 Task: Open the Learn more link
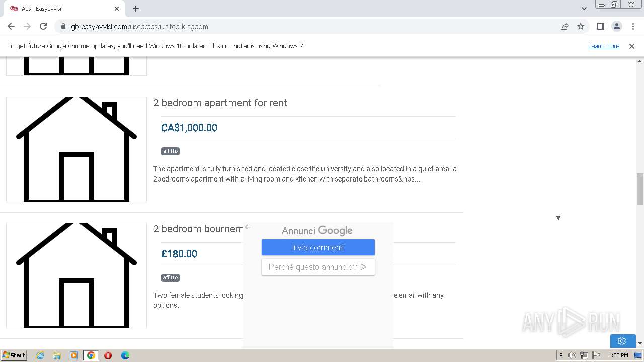coord(604,46)
